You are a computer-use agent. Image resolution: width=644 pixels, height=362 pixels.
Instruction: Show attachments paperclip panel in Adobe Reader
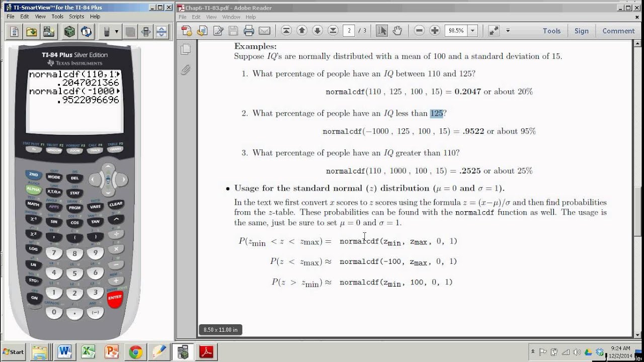(x=186, y=69)
